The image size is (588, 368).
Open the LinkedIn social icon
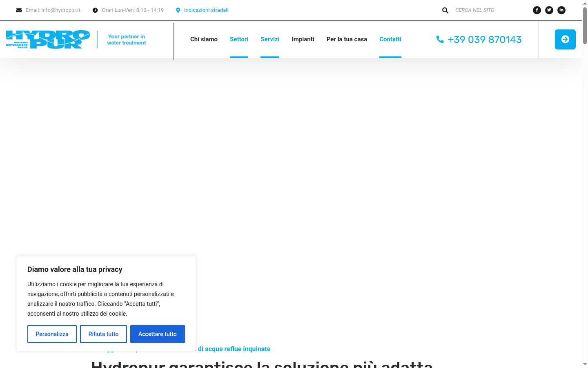[x=561, y=10]
